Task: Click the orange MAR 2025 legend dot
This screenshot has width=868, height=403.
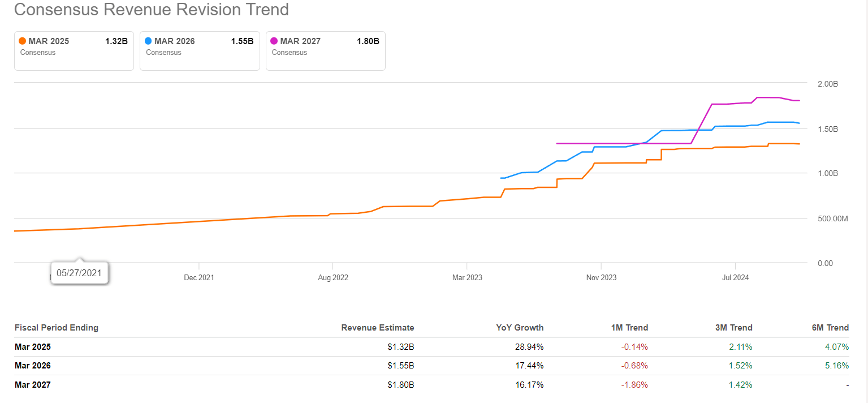Action: tap(23, 41)
